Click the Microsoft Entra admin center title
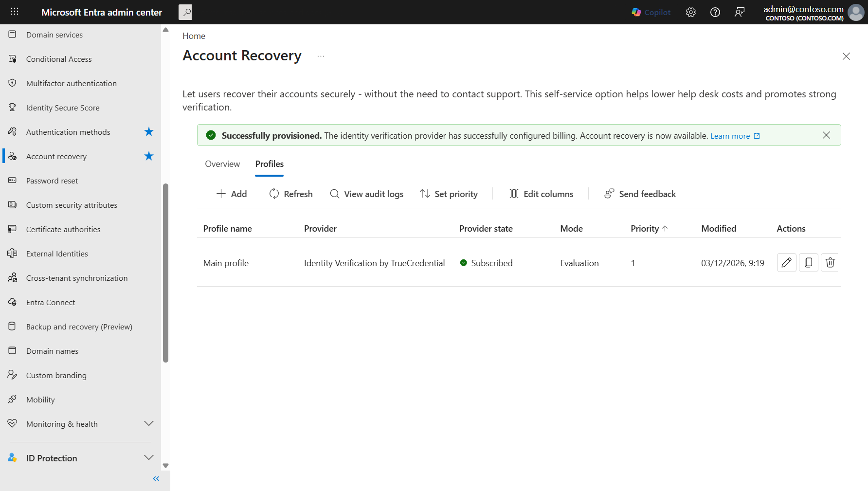The image size is (868, 491). point(102,12)
